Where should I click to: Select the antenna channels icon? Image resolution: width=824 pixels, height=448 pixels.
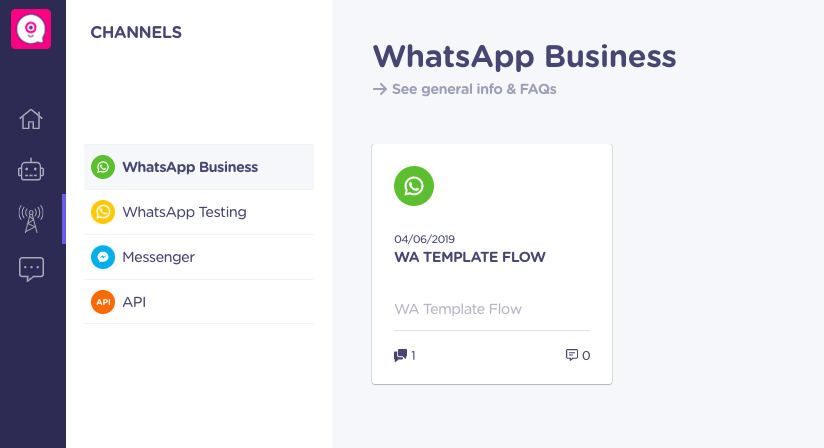31,219
